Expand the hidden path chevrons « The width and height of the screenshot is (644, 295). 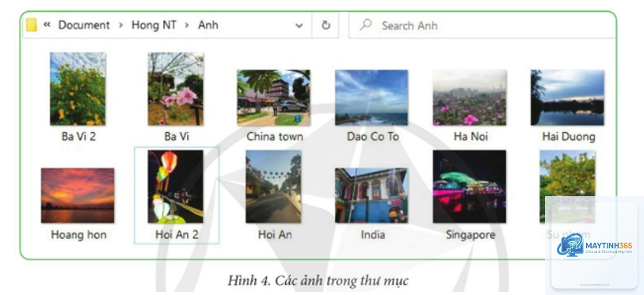pos(47,25)
